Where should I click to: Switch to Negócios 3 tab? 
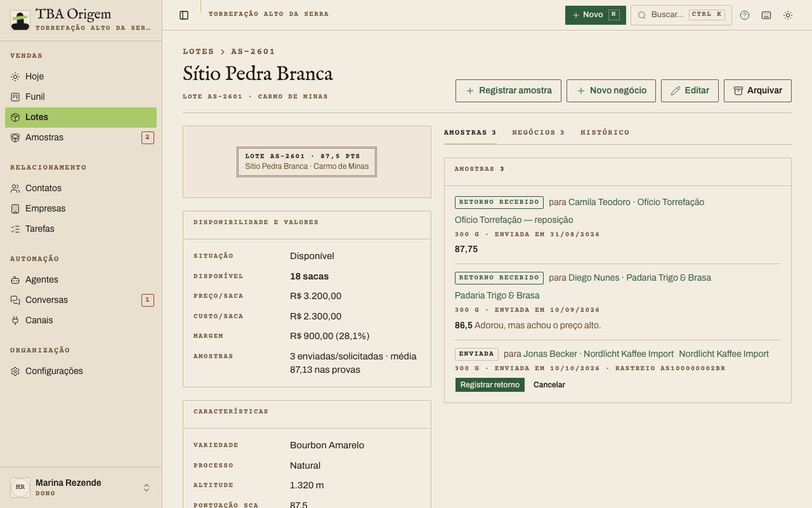(539, 133)
